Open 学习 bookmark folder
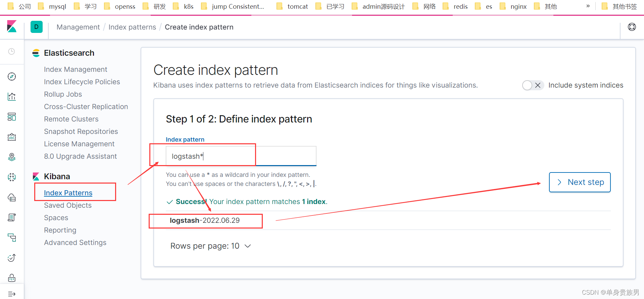 click(x=85, y=6)
